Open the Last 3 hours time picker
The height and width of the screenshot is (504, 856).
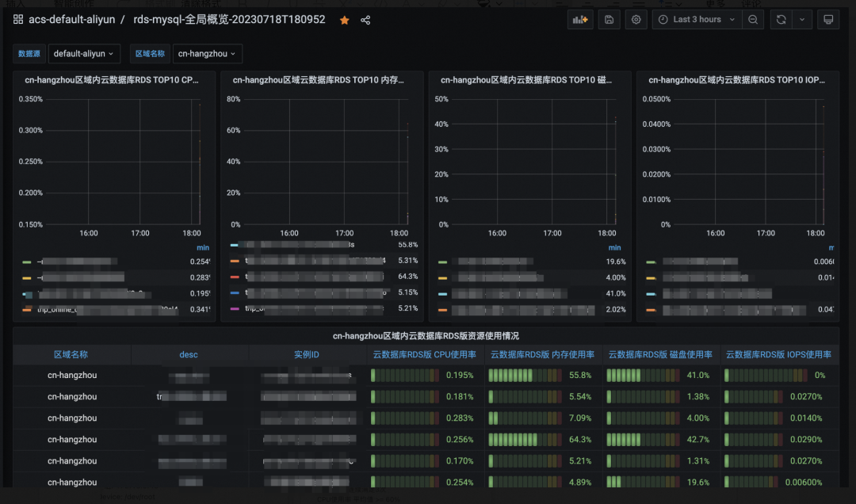697,20
